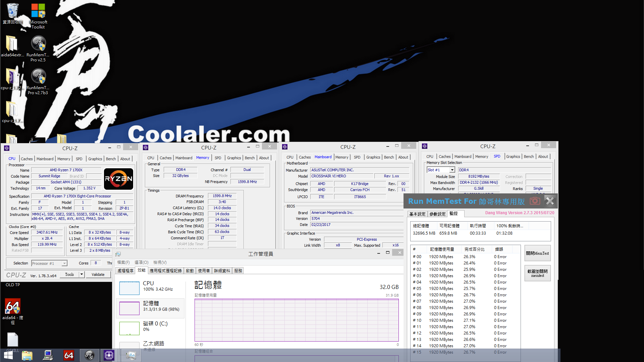Viewport: 644px width, 362px height.
Task: Click the RunMemTest taskbar icon
Action: pyautogui.click(x=89, y=355)
